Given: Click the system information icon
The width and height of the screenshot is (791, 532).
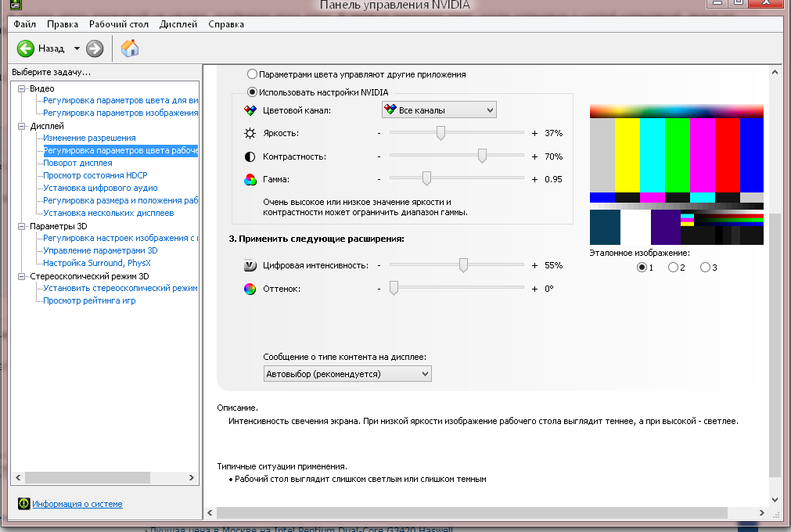Looking at the screenshot, I should pos(23,503).
